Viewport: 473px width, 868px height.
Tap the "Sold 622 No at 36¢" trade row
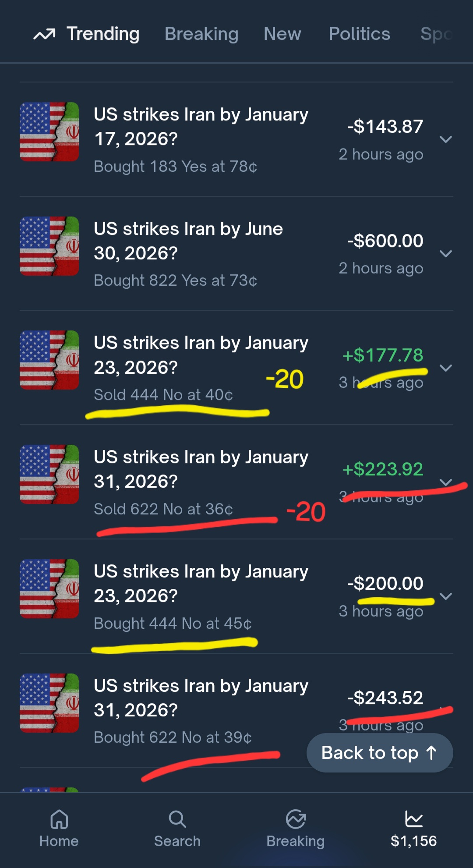point(163,509)
